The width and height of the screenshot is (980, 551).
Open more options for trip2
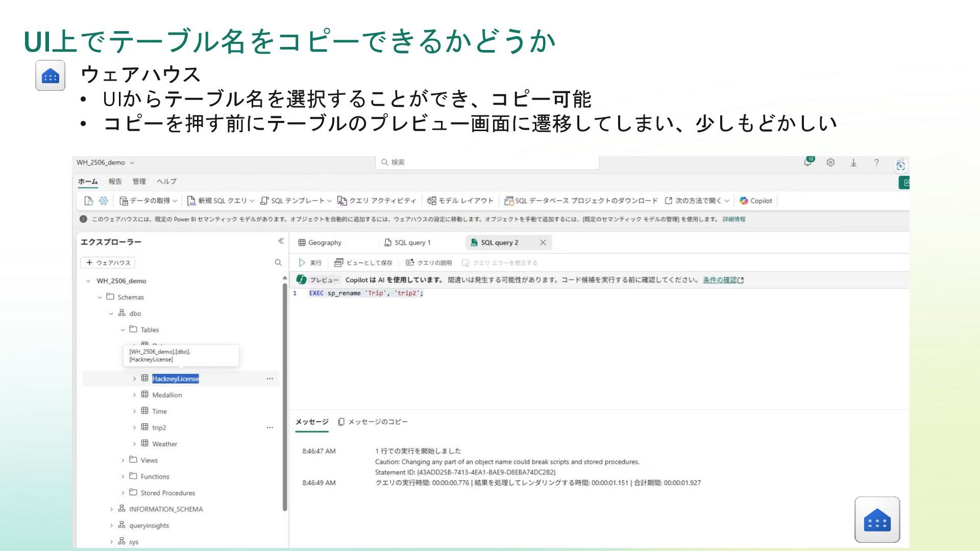pyautogui.click(x=269, y=428)
